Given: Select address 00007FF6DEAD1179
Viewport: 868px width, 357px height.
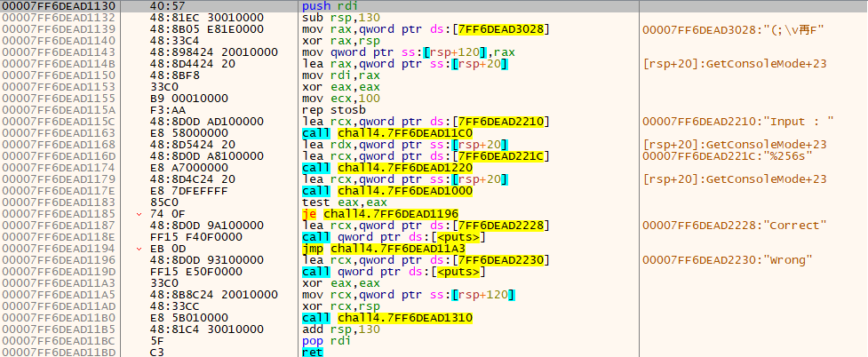Looking at the screenshot, I should tap(59, 179).
